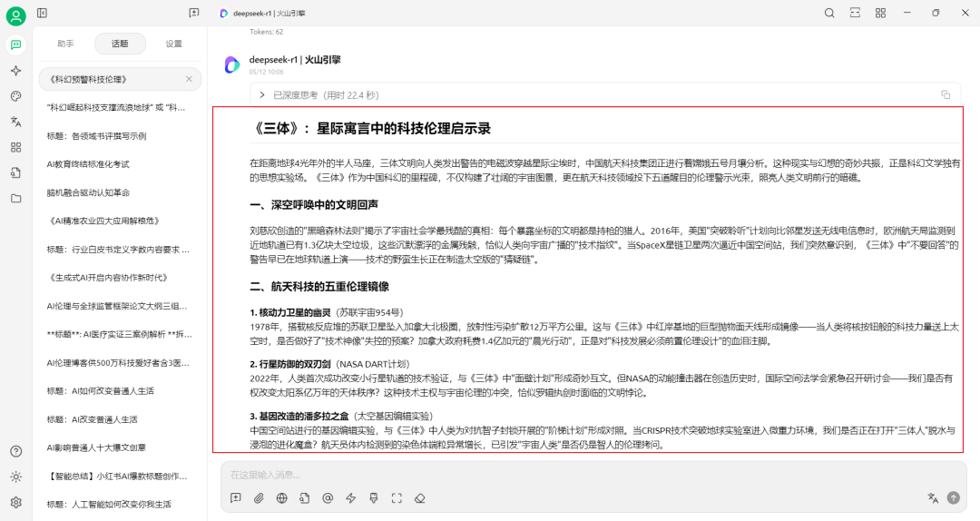Open the mini apps grid sidebar icon
The width and height of the screenshot is (980, 521).
pyautogui.click(x=15, y=147)
